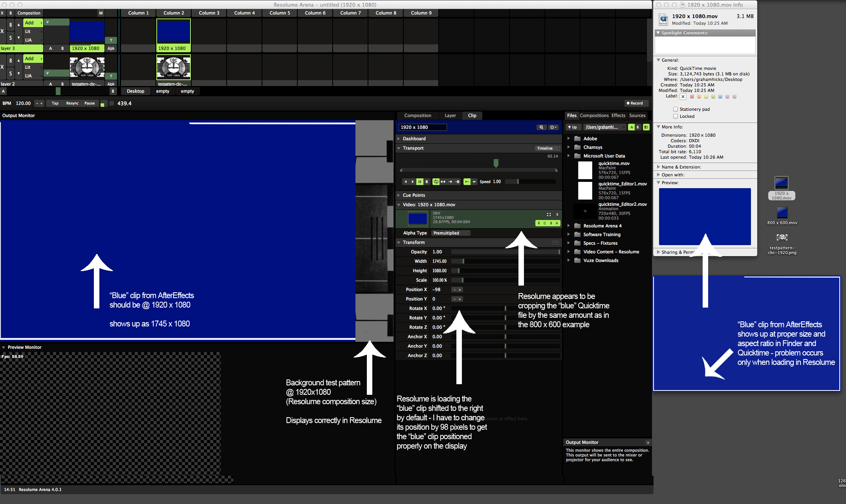Click the red label color in Info window
This screenshot has height=504, width=846.
tap(692, 97)
